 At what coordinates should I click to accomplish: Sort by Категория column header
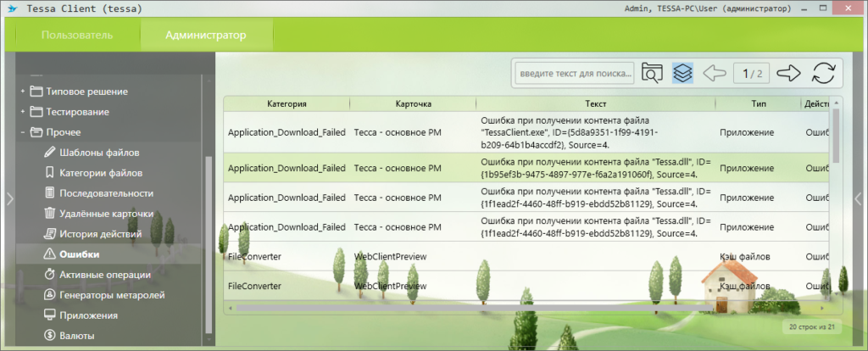(287, 103)
